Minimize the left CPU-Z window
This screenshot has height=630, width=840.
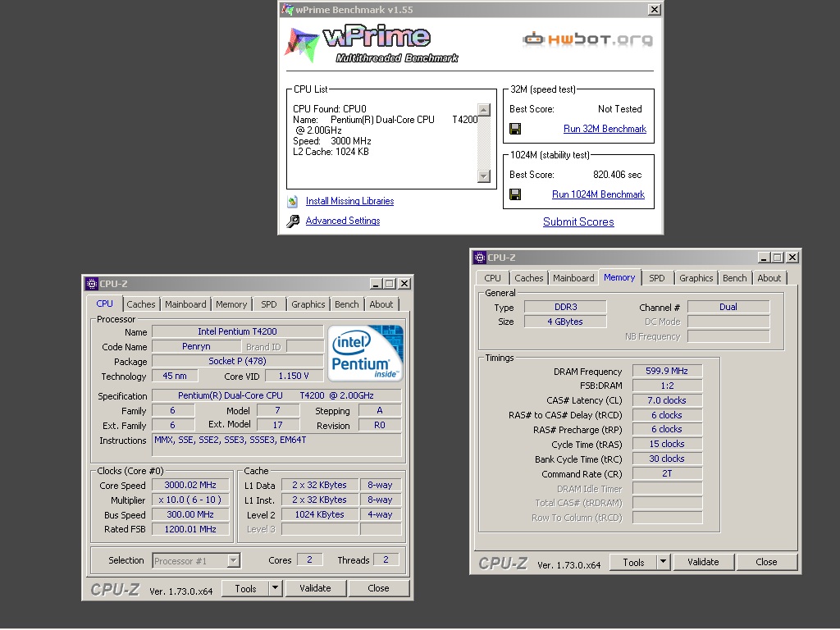(376, 284)
